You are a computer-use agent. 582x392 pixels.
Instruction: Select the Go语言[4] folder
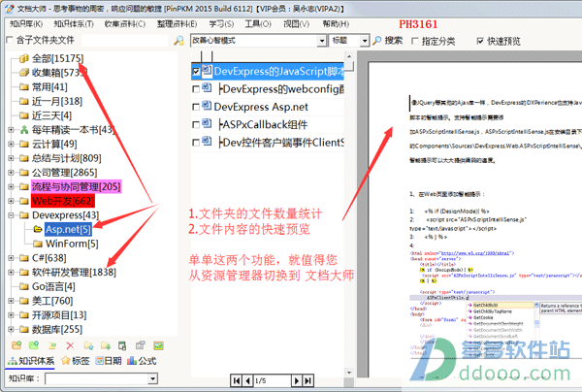[x=53, y=286]
